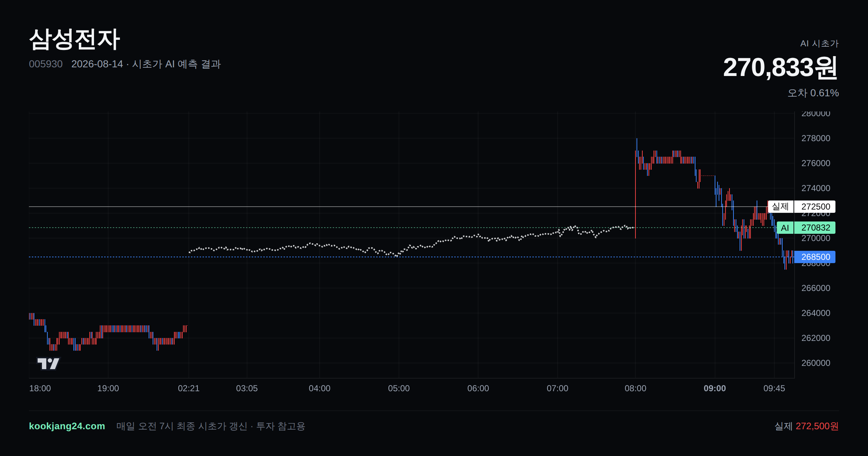Click the stock code 005930

tap(46, 64)
